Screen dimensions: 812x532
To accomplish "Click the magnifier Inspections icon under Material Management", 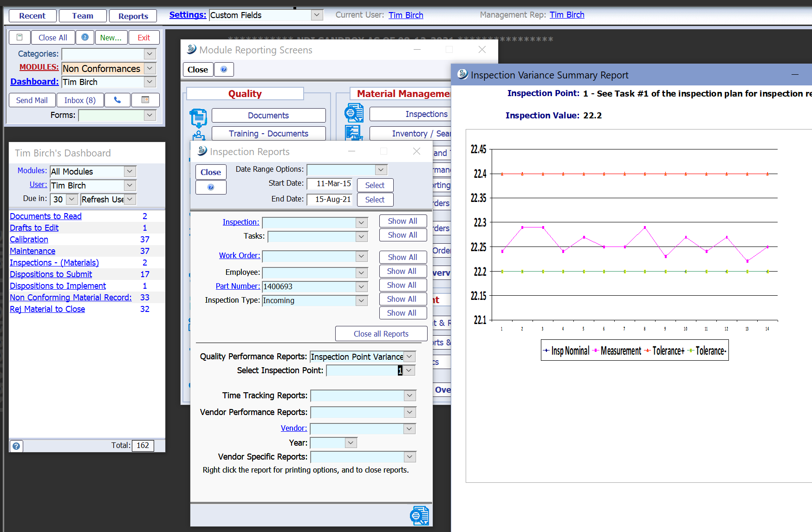I will (x=354, y=113).
